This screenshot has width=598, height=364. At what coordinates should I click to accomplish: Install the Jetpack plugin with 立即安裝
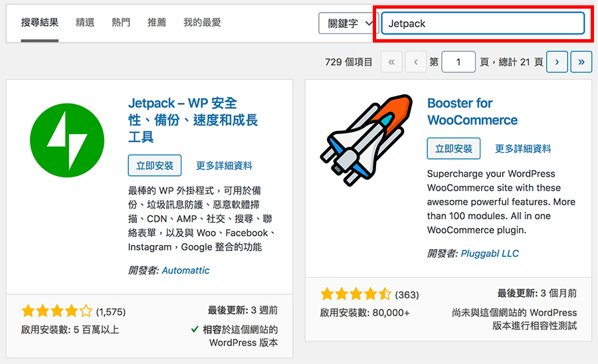154,165
